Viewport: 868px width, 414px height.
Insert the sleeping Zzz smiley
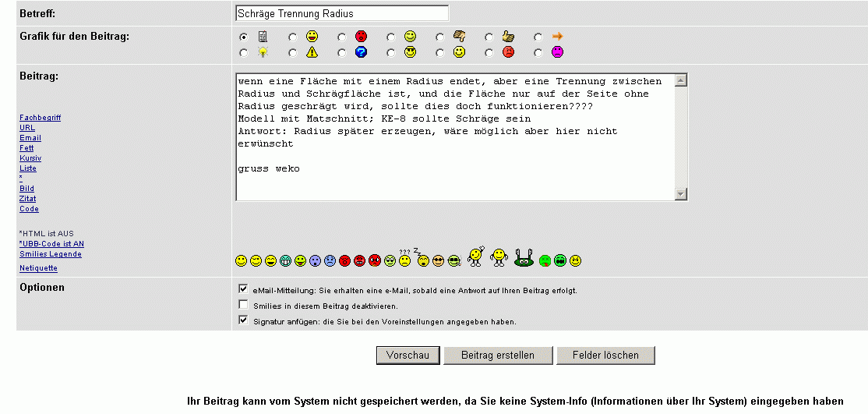[x=422, y=258]
